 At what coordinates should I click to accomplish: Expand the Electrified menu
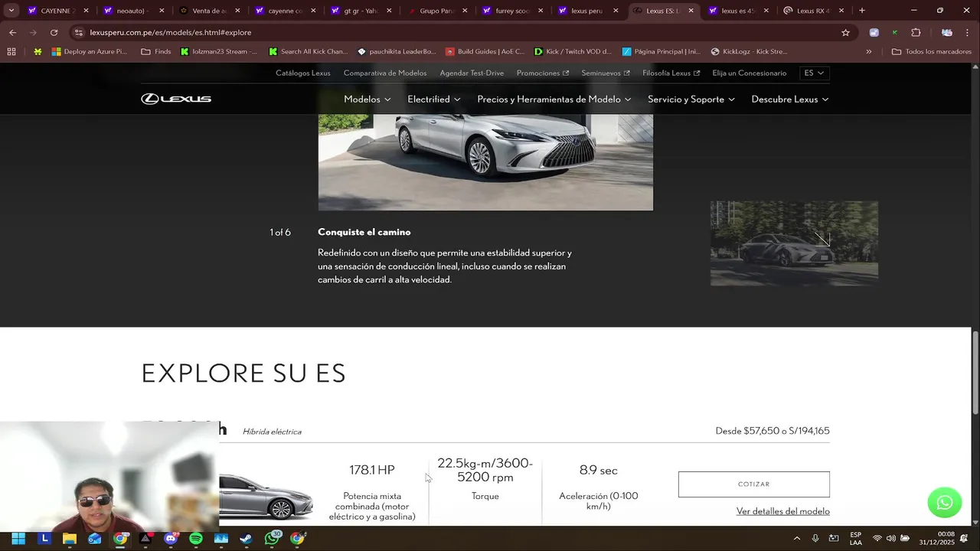434,99
